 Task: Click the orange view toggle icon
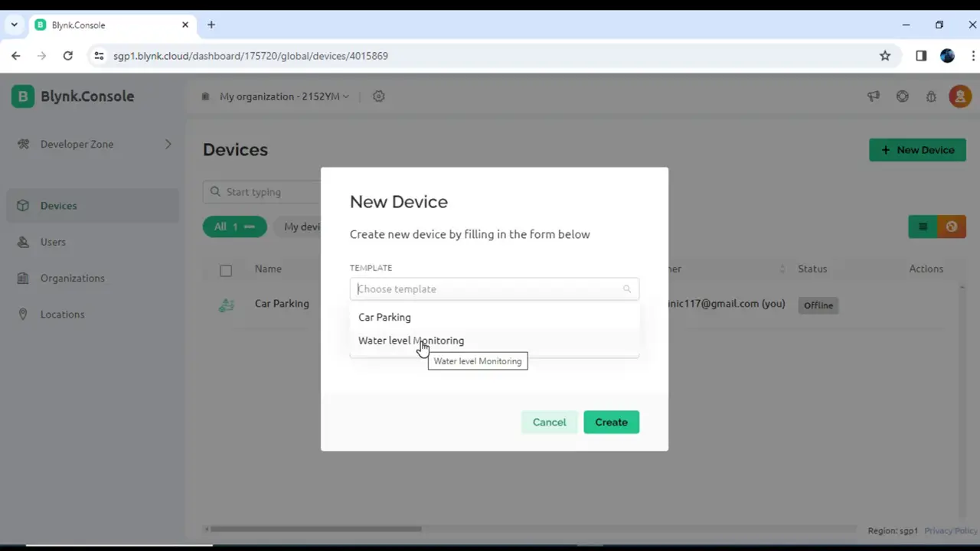[952, 227]
